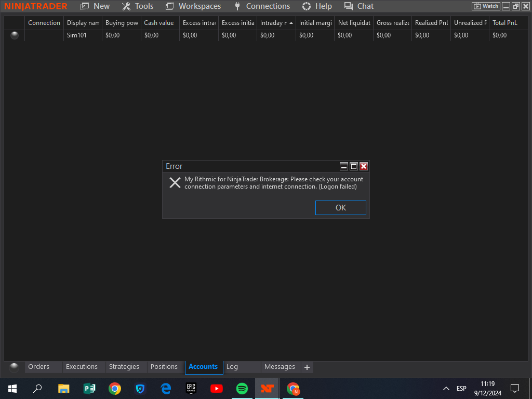Select the Accounts tab
The width and height of the screenshot is (532, 399).
pos(203,367)
